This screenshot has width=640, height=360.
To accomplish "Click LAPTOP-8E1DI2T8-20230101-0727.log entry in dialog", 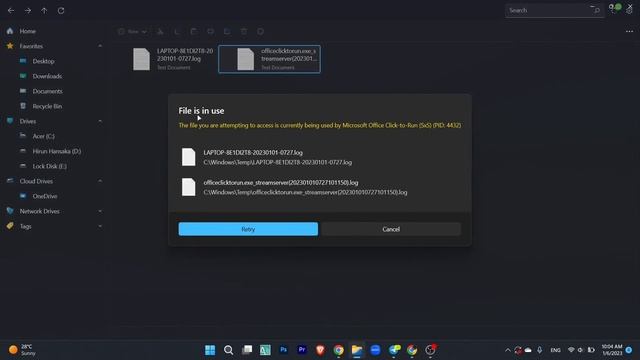I will click(320, 157).
